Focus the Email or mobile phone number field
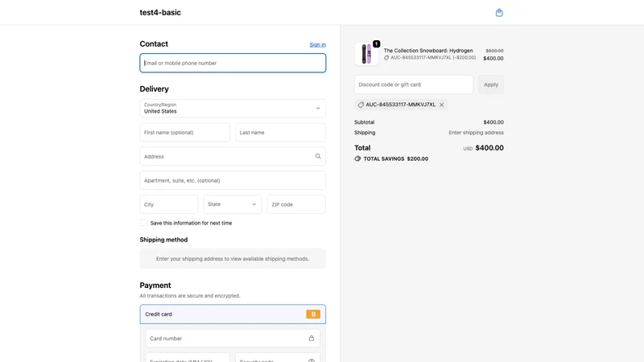Viewport: 644px width, 362px height. [x=233, y=63]
